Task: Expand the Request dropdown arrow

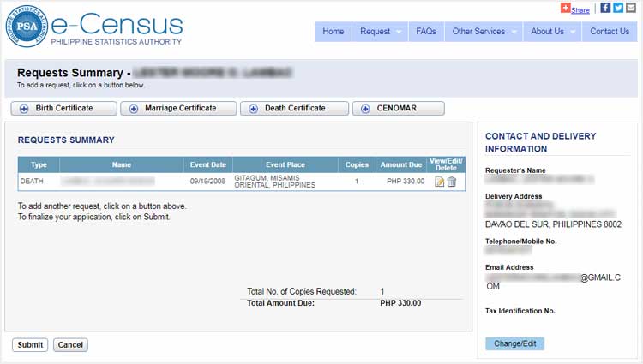Action: coord(399,32)
